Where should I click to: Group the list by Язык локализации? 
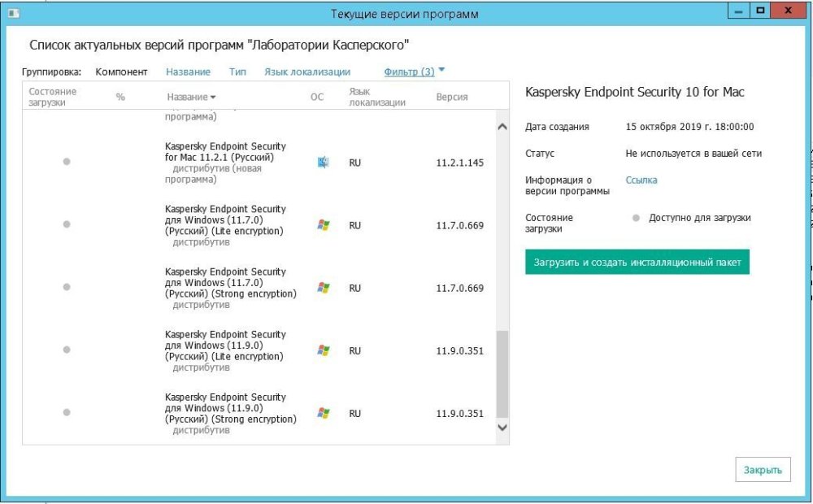pyautogui.click(x=307, y=72)
